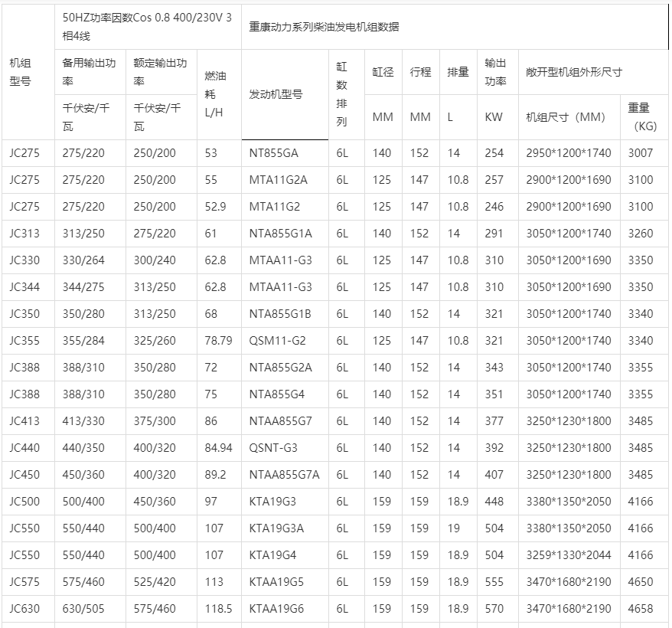The image size is (672, 628).
Task: Click the 3007 weight value cell
Action: [x=640, y=153]
